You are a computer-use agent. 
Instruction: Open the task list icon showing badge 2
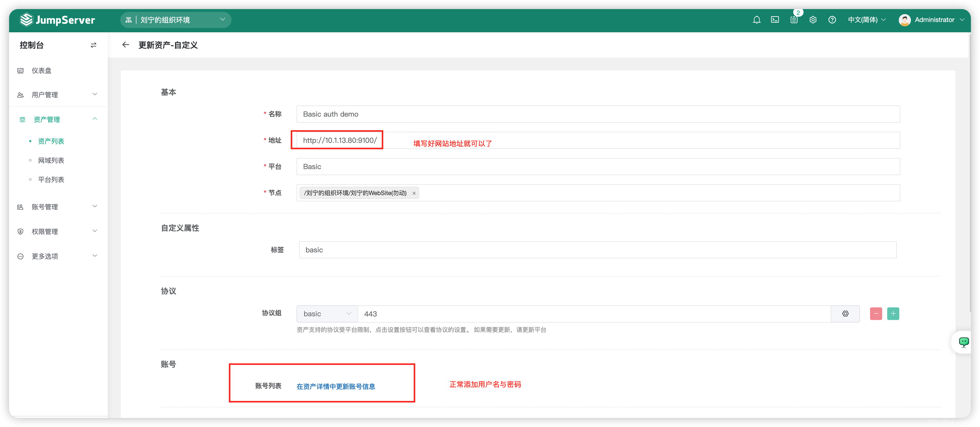pyautogui.click(x=794, y=19)
